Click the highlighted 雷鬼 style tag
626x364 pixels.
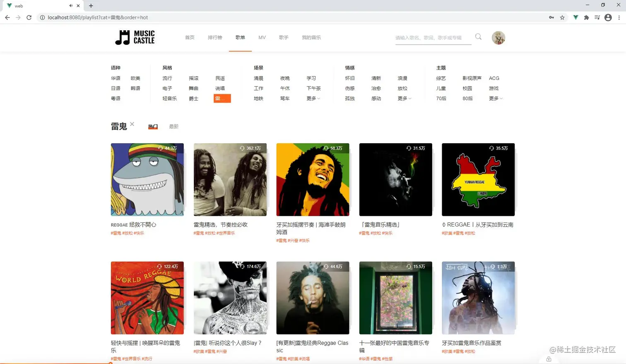222,99
